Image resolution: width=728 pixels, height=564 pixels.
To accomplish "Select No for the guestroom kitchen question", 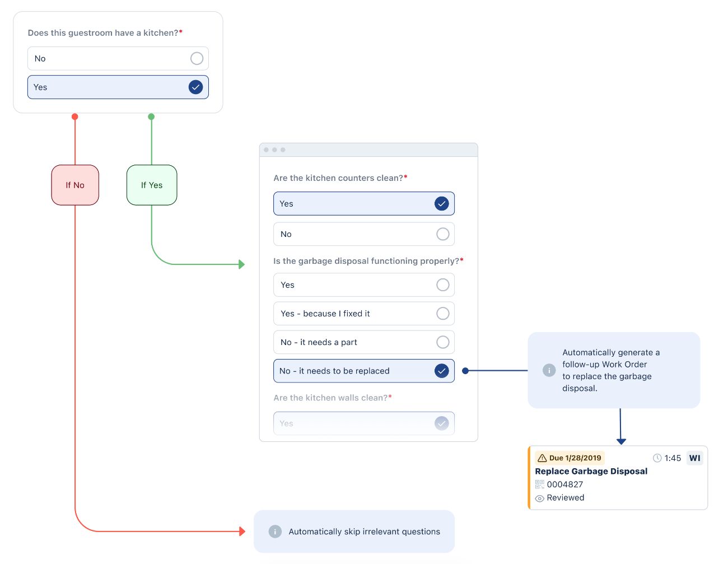I will [118, 58].
